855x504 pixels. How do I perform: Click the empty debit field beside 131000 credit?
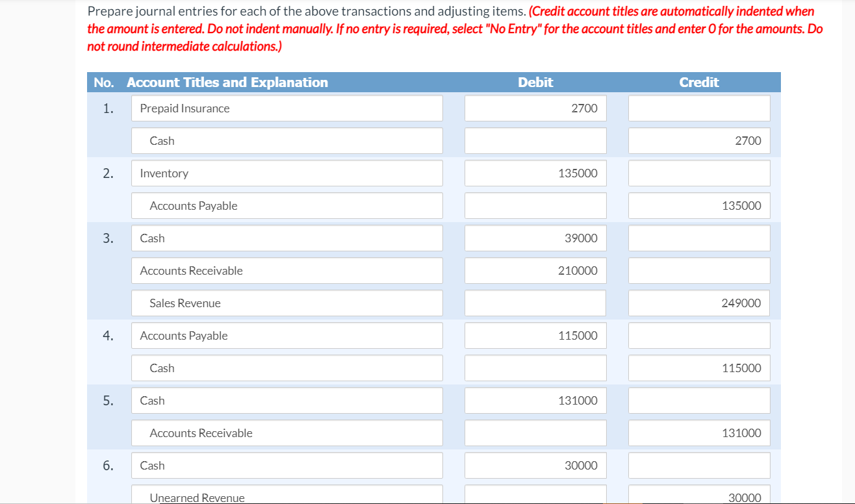[x=535, y=433]
